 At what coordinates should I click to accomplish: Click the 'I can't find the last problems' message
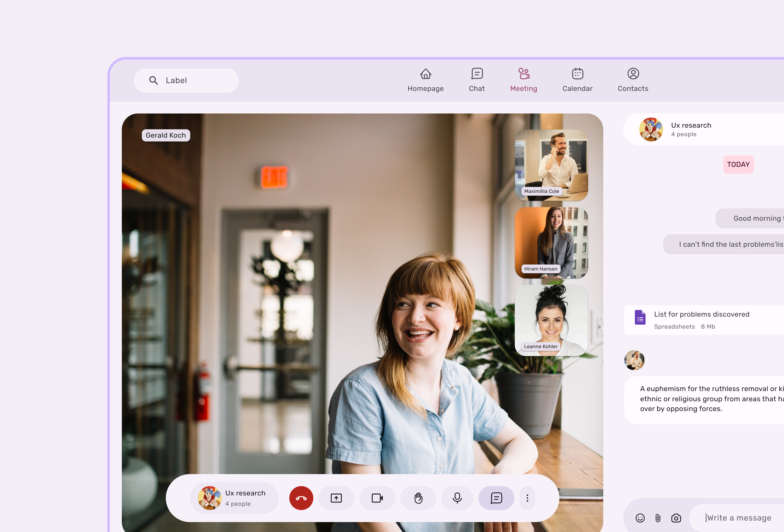(x=724, y=244)
